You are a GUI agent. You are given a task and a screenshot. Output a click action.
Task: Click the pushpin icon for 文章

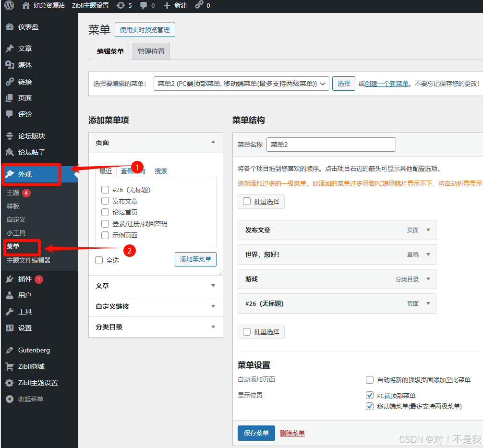10,48
